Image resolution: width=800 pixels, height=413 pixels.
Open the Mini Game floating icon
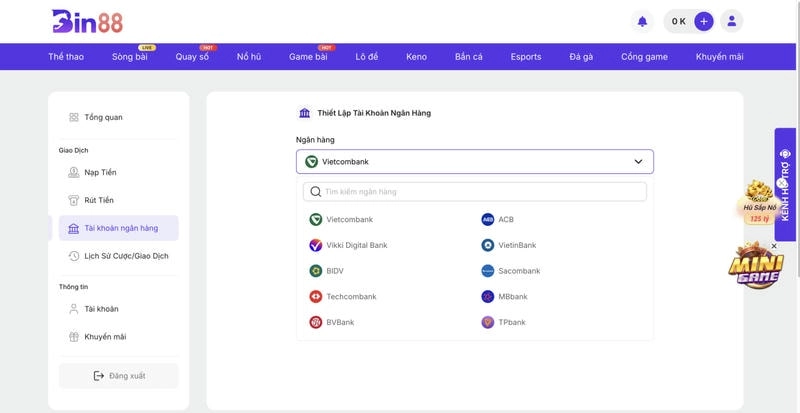click(755, 268)
